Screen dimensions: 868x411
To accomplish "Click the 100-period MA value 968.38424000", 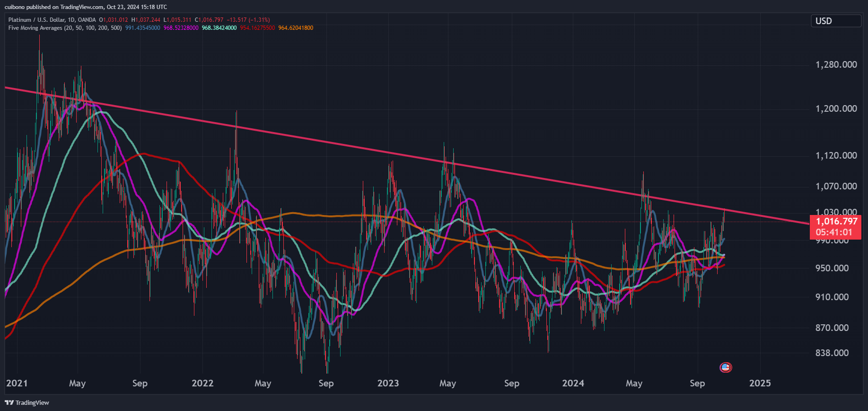I will point(219,28).
